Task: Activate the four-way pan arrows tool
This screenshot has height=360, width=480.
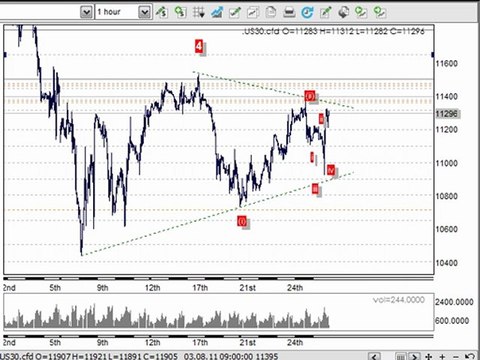Action: (429, 356)
